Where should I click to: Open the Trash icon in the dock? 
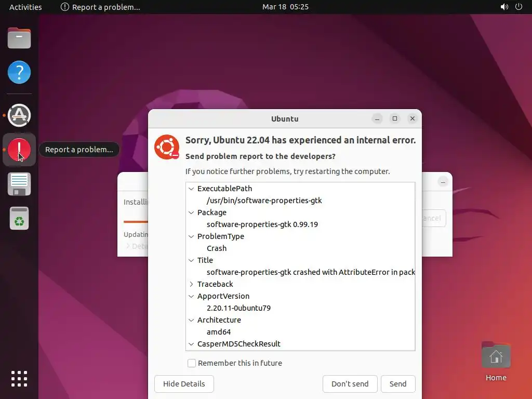19,218
